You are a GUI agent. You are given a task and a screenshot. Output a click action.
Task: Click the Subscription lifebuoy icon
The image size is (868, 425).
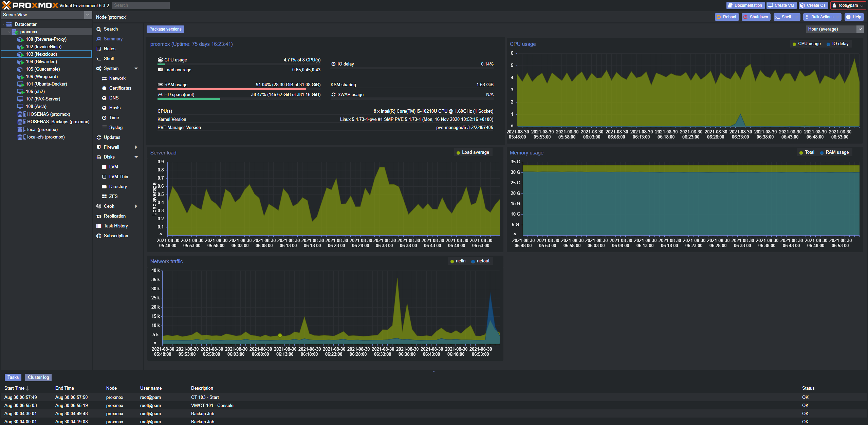[x=99, y=236]
